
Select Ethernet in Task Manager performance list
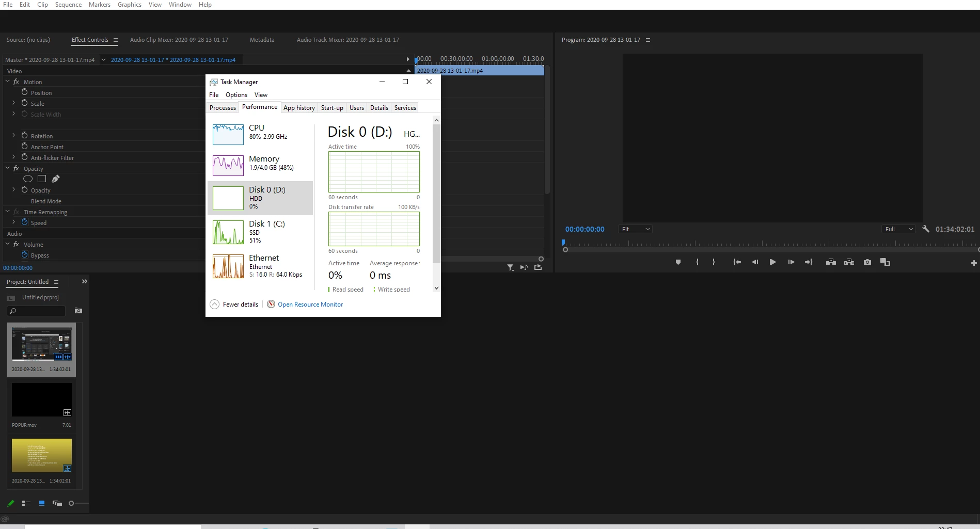pos(260,266)
